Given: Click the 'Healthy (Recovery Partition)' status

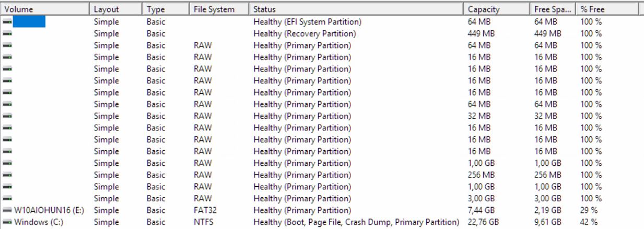Looking at the screenshot, I should [305, 34].
